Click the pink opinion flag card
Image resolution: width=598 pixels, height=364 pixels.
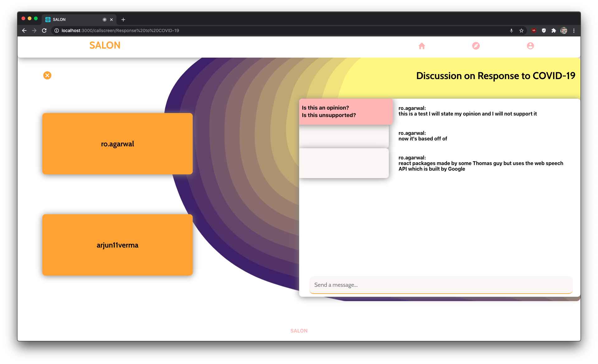[346, 111]
